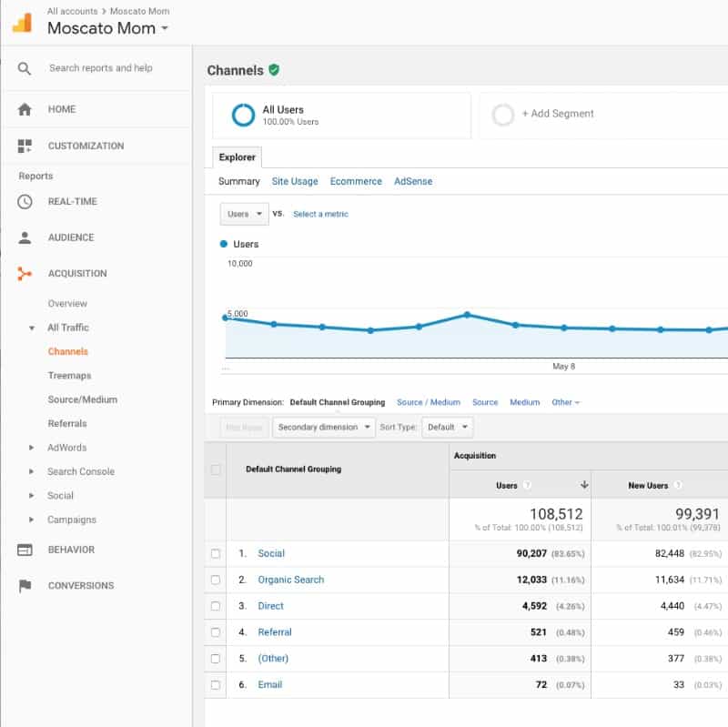Image resolution: width=728 pixels, height=727 pixels.
Task: Open the Overview report in sidebar
Action: (x=67, y=304)
